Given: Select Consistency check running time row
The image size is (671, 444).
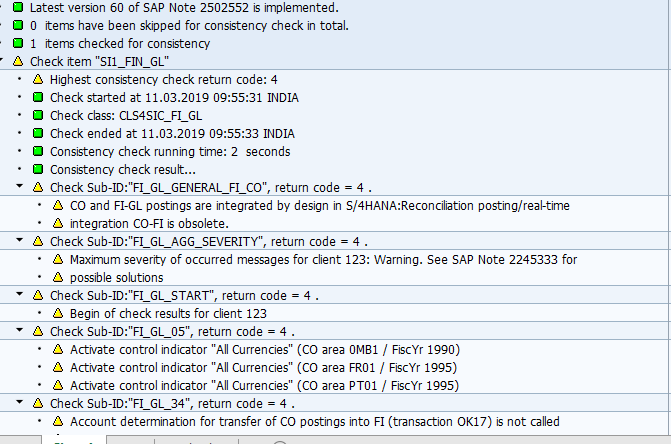Looking at the screenshot, I should pyautogui.click(x=170, y=151).
